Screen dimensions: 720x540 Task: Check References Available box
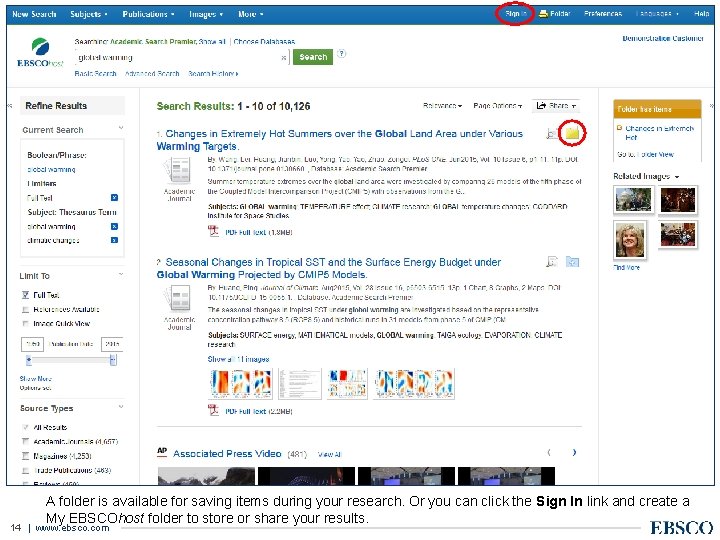tap(25, 310)
